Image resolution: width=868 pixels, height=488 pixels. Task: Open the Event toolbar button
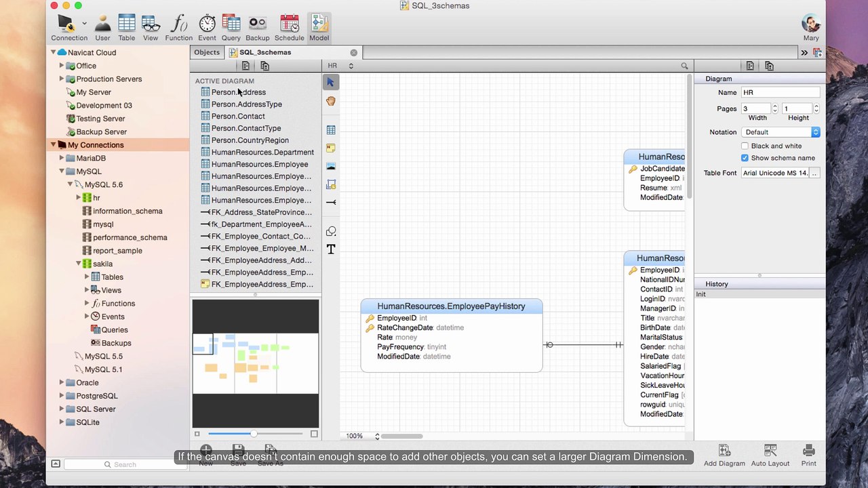click(x=207, y=28)
